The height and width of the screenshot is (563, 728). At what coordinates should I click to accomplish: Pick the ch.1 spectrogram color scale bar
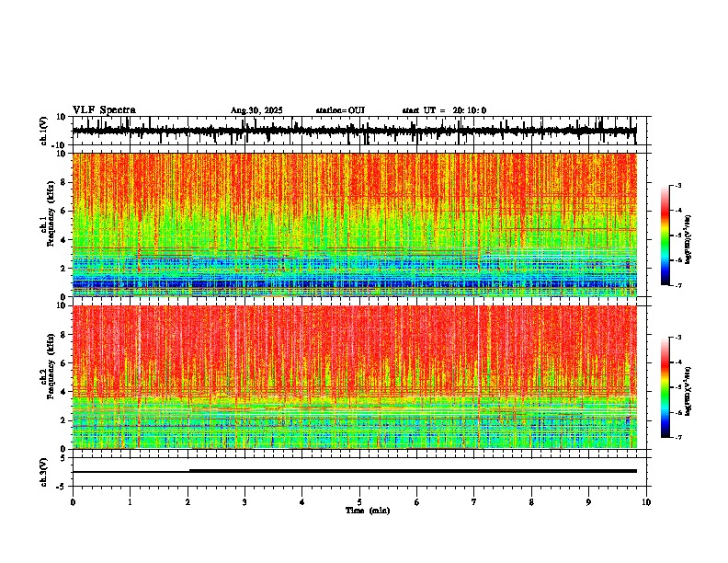pos(665,236)
